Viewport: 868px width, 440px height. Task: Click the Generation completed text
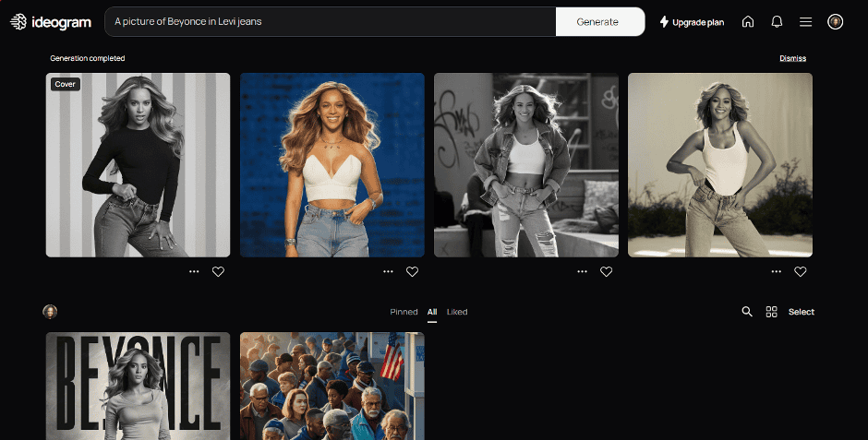(x=88, y=58)
